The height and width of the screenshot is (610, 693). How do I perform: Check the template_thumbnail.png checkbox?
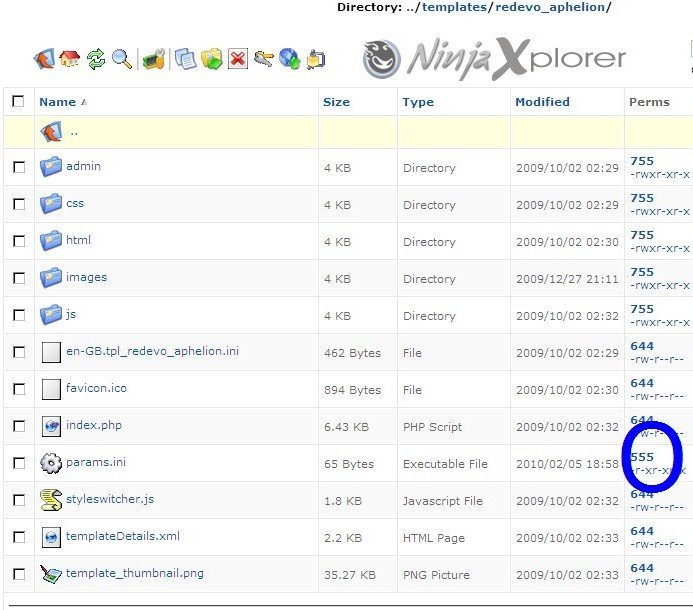click(x=19, y=574)
